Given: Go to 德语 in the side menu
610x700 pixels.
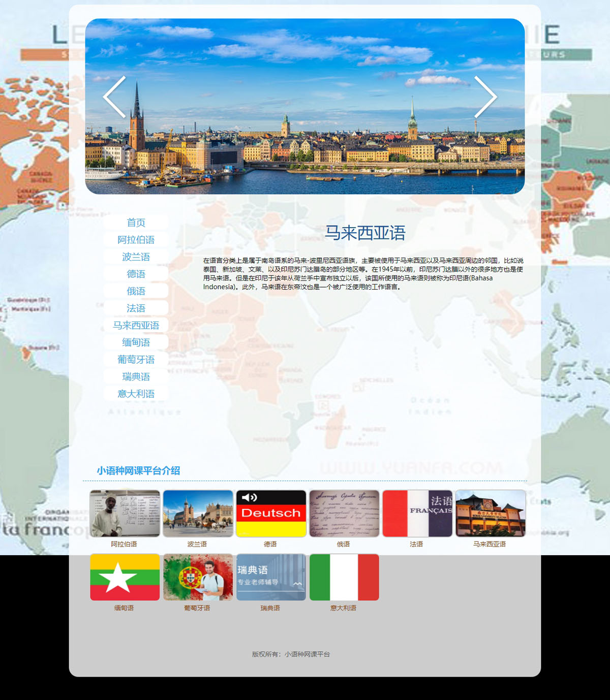Looking at the screenshot, I should [x=136, y=274].
